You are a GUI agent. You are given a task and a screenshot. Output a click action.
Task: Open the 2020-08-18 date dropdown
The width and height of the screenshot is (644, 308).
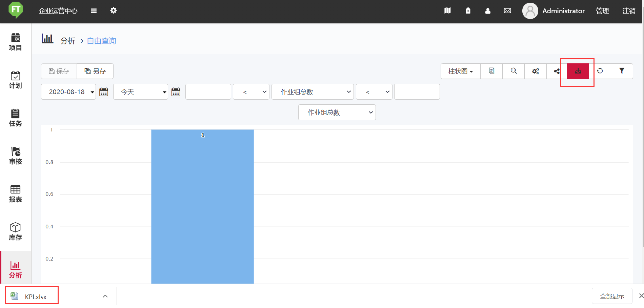coord(68,92)
